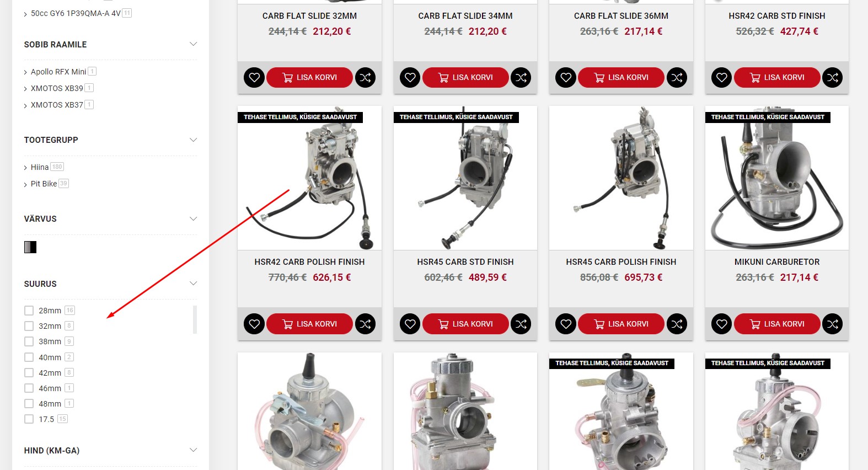This screenshot has width=868, height=470.
Task: Collapse the SOBIB RAAMILE filter section
Action: (x=193, y=44)
